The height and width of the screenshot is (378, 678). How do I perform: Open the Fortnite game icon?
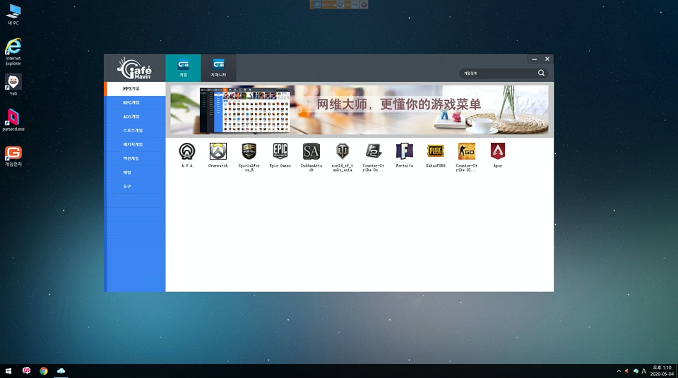pyautogui.click(x=404, y=152)
